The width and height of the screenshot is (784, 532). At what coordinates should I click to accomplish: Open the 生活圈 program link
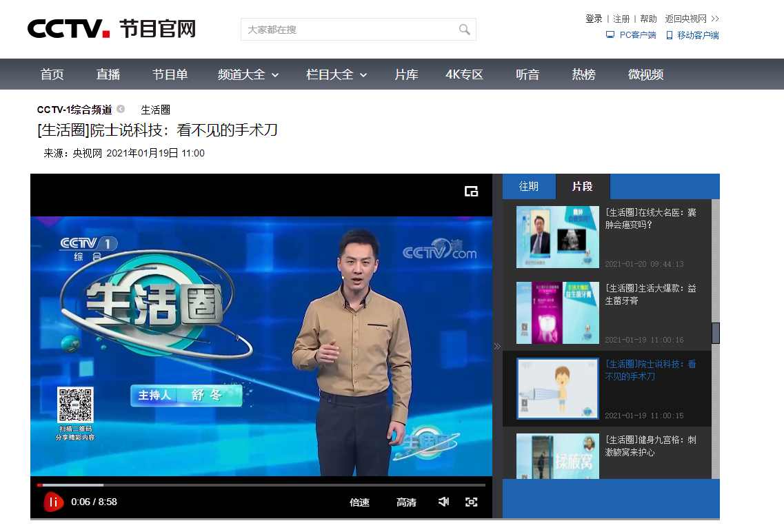(156, 110)
